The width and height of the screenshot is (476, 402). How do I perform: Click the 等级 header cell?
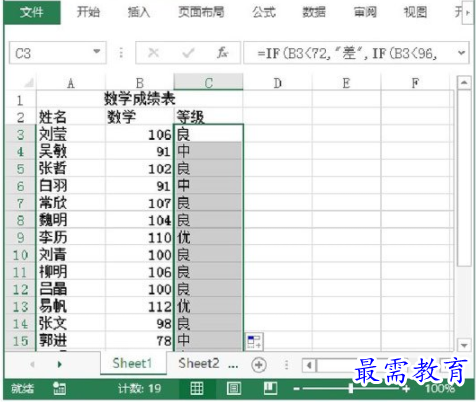click(209, 117)
